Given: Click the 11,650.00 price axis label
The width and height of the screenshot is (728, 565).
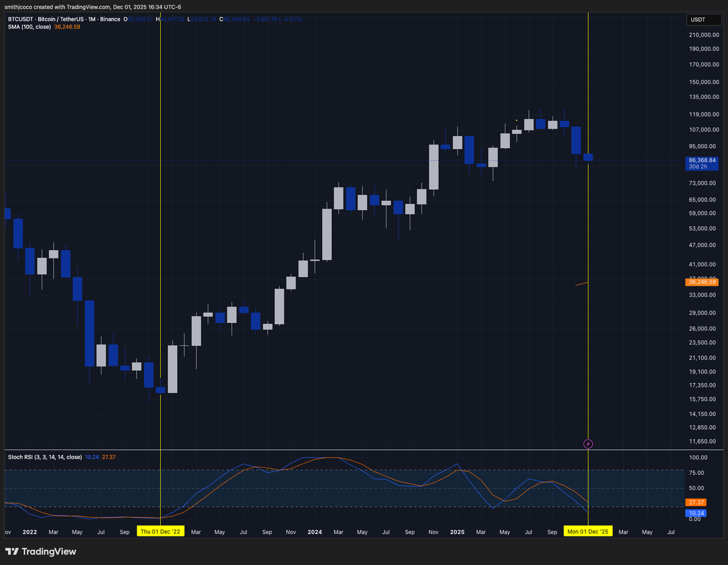Looking at the screenshot, I should click(x=704, y=441).
